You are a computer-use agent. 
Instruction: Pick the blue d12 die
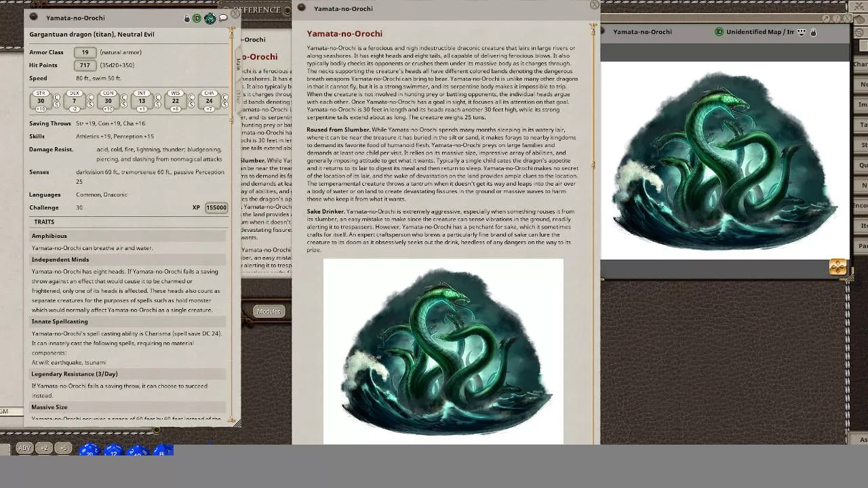[113, 450]
